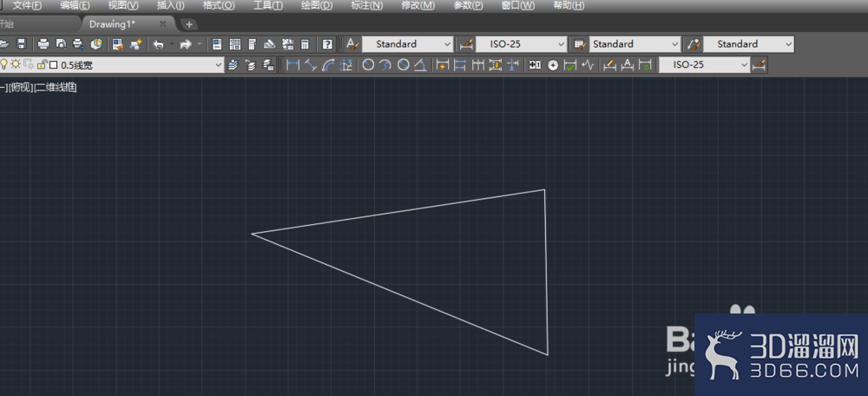Screen dimensions: 868x396
Task: Open the Redo history dropdown arrow
Action: 200,43
